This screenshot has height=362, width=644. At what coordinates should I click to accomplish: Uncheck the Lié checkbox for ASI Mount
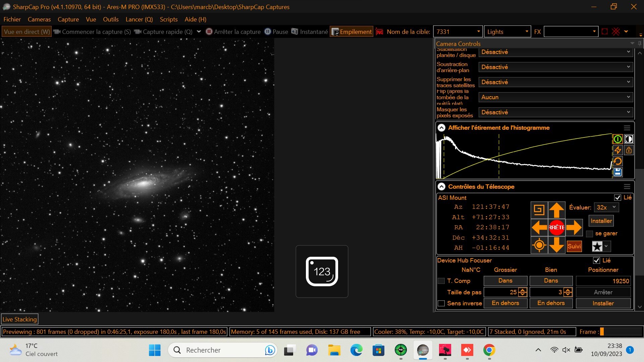pos(618,197)
